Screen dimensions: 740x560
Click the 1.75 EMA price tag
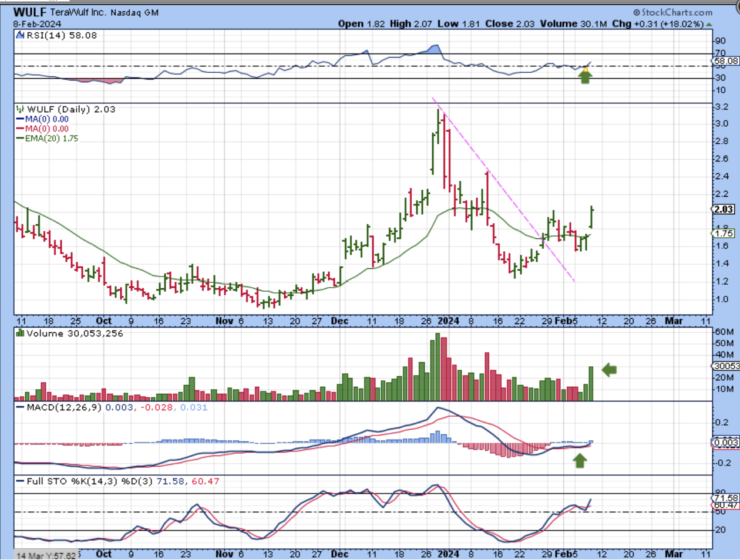[x=724, y=234]
